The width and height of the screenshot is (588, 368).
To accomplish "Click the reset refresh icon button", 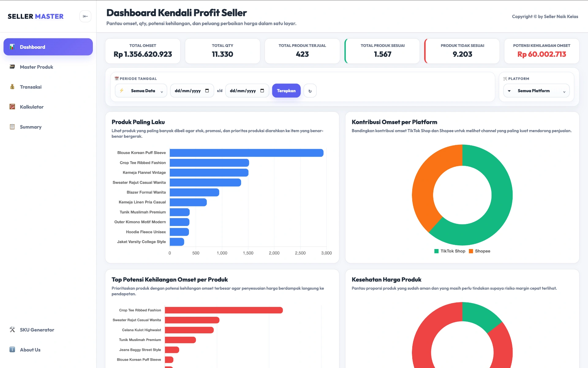I will [310, 91].
